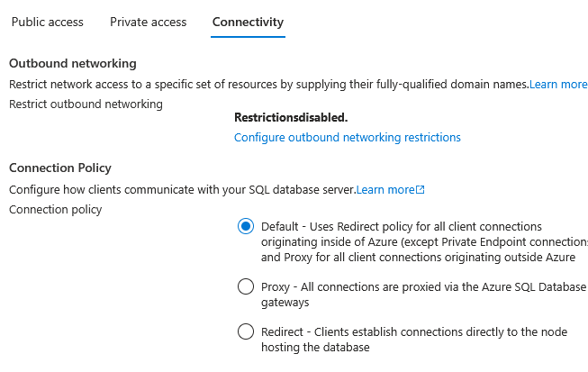Click the bold Restrictions disabled status text
The width and height of the screenshot is (588, 372).
pos(290,117)
